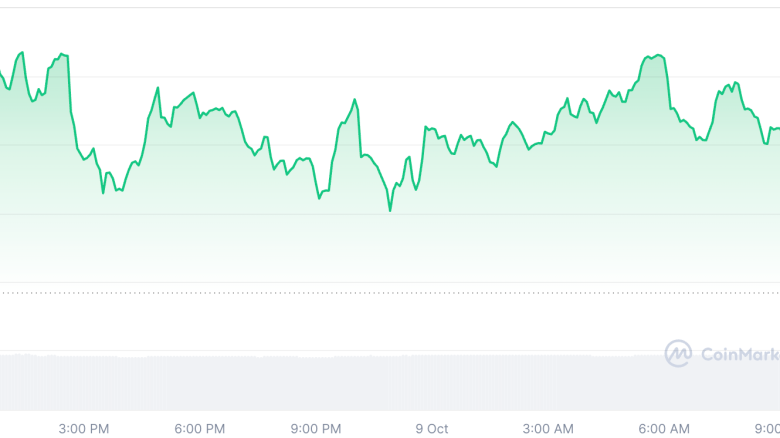Click the first price peak at chart's left edge
This screenshot has height=438, width=780.
pos(22,52)
